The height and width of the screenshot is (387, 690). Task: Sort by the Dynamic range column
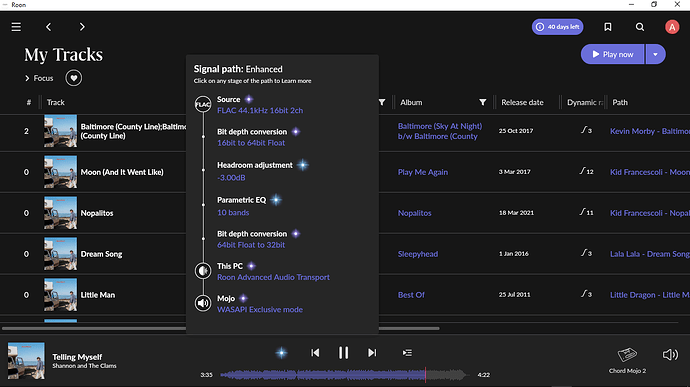[x=585, y=102]
